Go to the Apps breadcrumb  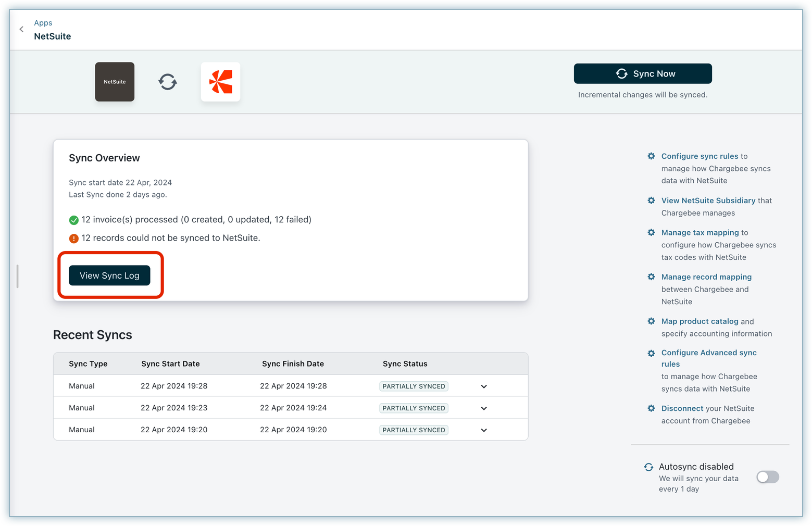[x=43, y=23]
